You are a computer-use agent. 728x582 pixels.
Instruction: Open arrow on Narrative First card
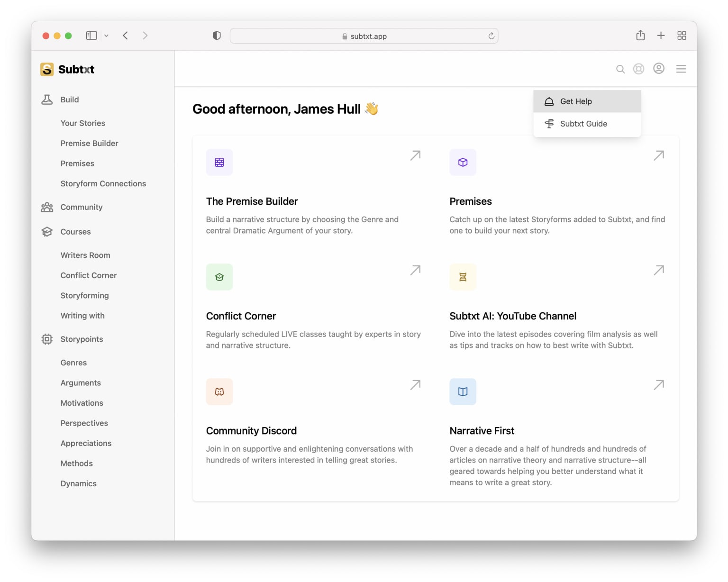659,385
